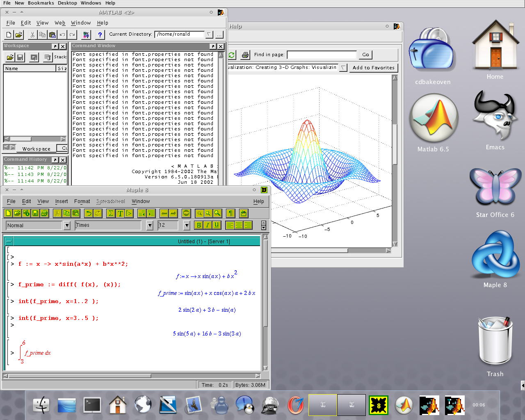This screenshot has height=420, width=525.
Task: Open Maple Format menu
Action: click(82, 201)
